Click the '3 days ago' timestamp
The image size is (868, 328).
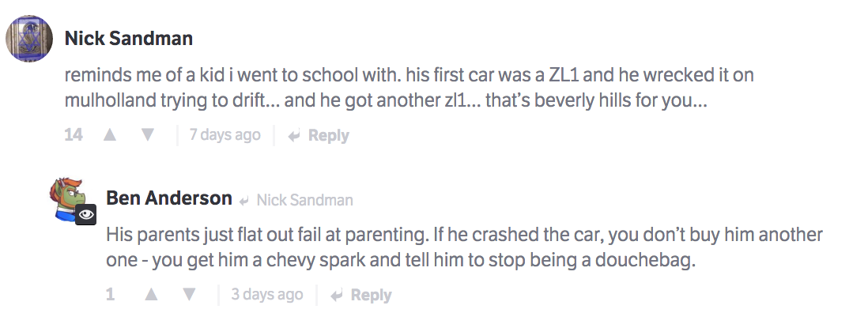[x=267, y=295]
